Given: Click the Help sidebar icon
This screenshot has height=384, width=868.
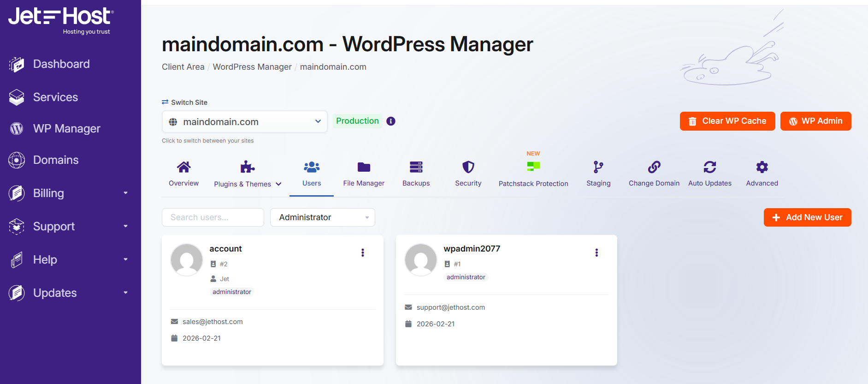Looking at the screenshot, I should tap(17, 260).
